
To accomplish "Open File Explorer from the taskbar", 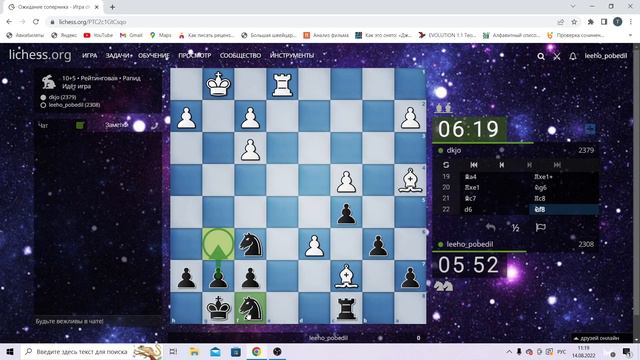I will tap(194, 351).
